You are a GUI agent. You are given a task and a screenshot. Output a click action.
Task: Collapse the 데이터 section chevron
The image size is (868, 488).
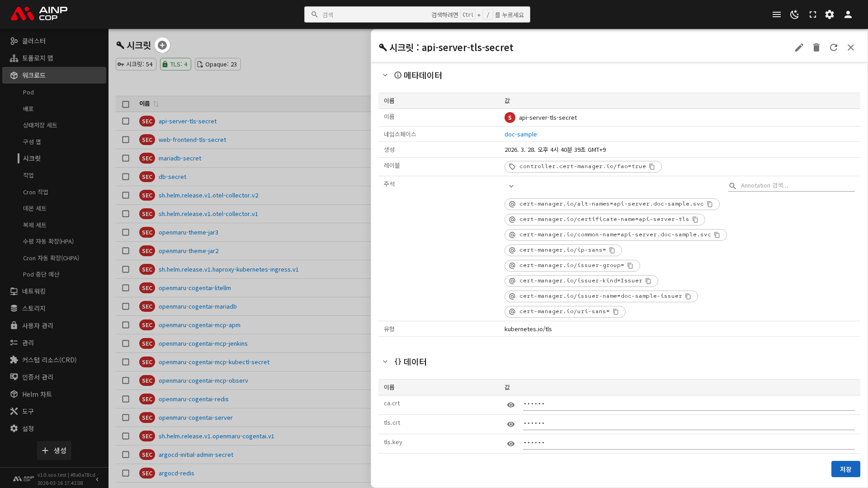385,362
